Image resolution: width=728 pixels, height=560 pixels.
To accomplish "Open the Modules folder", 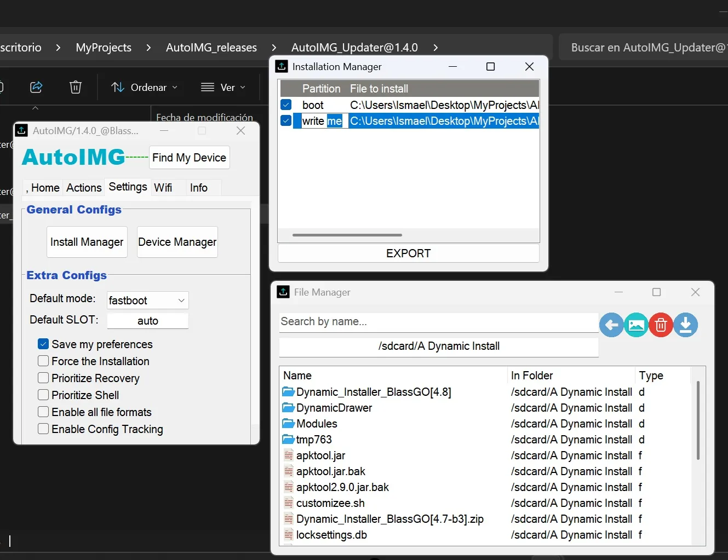I will coord(317,424).
